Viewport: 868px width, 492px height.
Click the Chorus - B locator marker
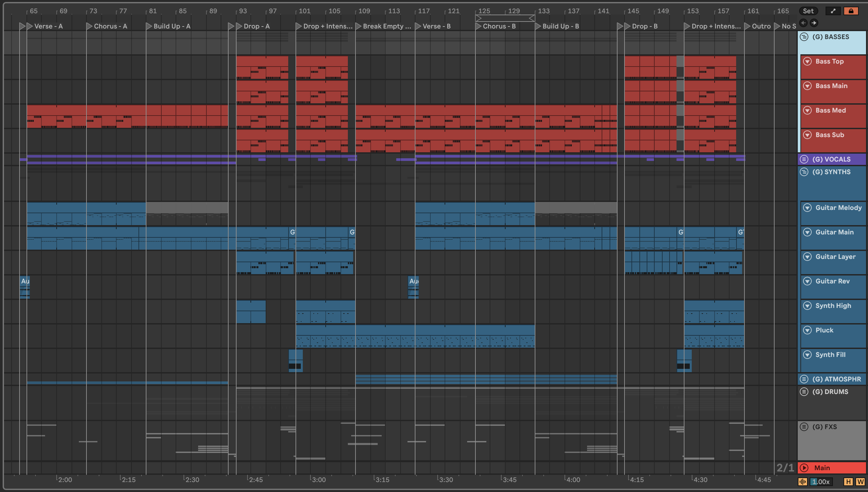[478, 26]
